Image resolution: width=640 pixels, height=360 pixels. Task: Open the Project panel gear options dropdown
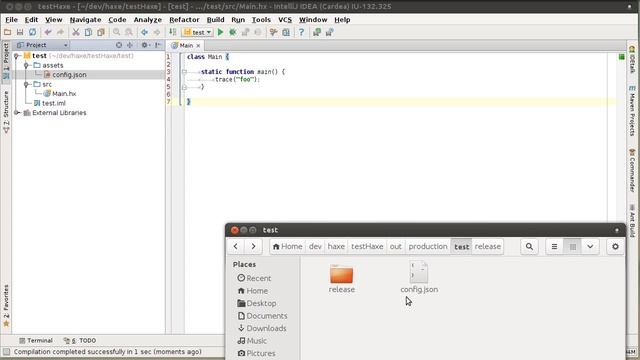point(146,45)
